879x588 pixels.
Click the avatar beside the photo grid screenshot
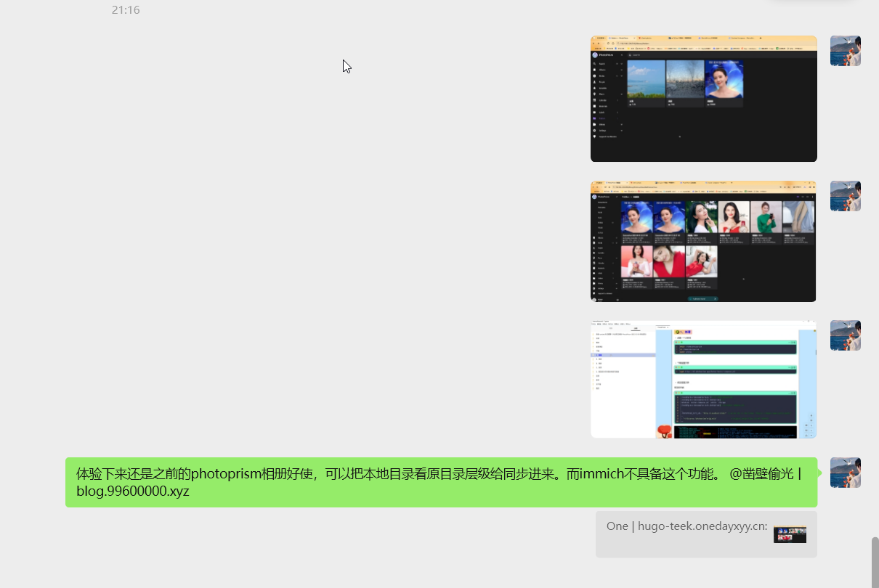coord(845,196)
